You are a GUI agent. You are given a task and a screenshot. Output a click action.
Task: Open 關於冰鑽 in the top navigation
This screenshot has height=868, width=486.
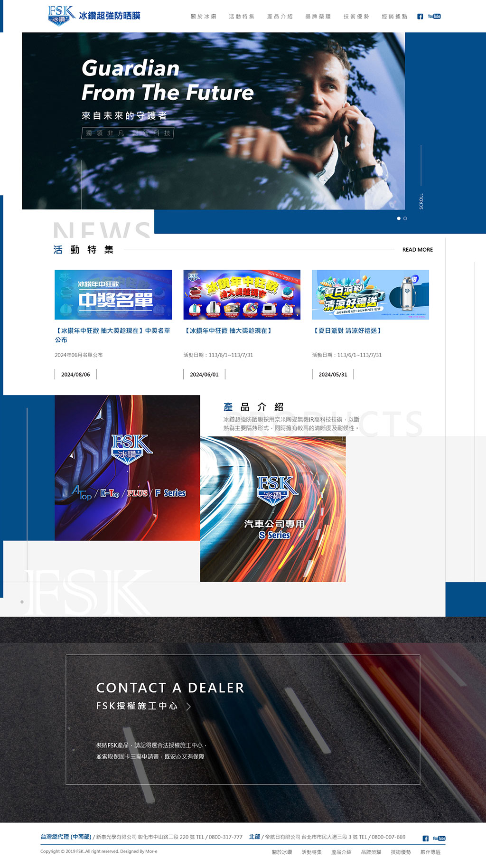click(x=203, y=17)
